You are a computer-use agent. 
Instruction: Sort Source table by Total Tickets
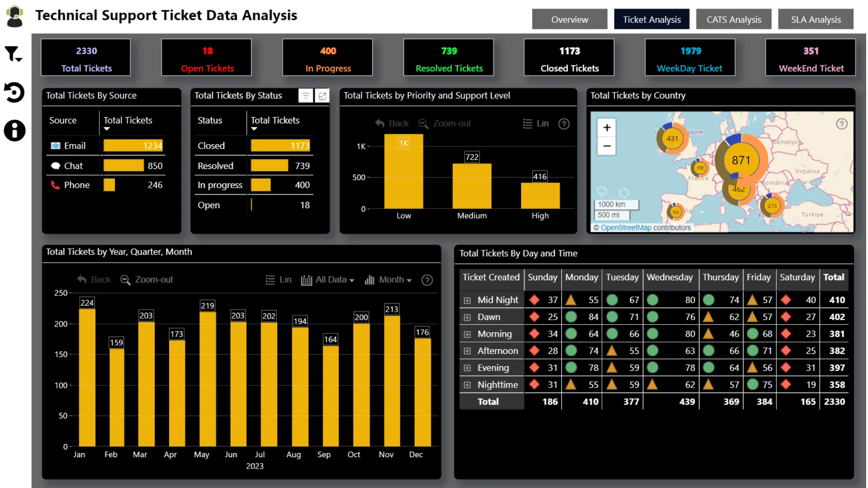(128, 121)
